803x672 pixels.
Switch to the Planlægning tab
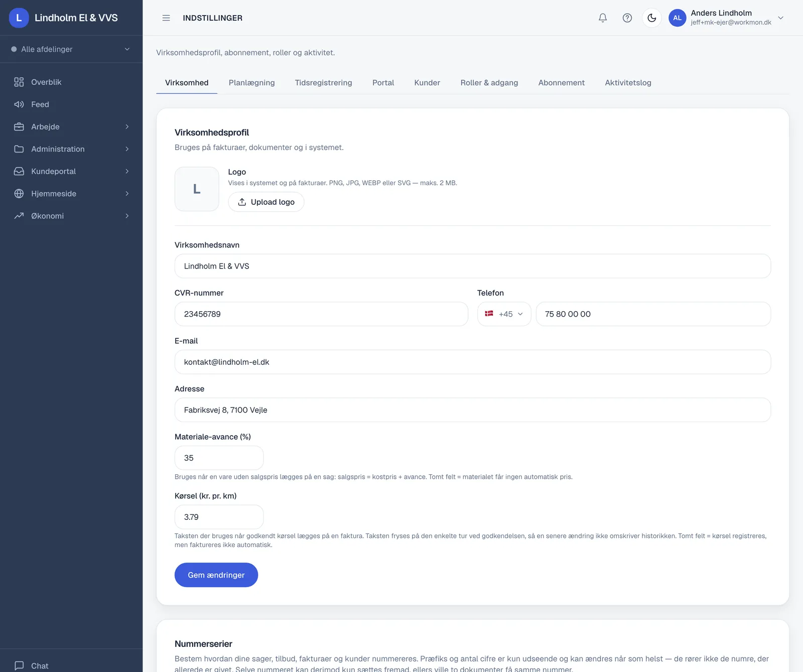tap(251, 83)
